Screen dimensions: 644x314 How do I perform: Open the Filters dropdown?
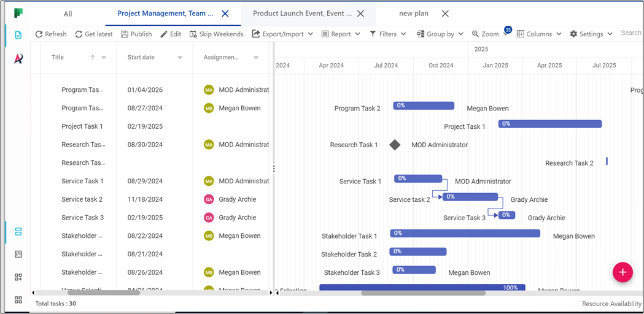387,34
